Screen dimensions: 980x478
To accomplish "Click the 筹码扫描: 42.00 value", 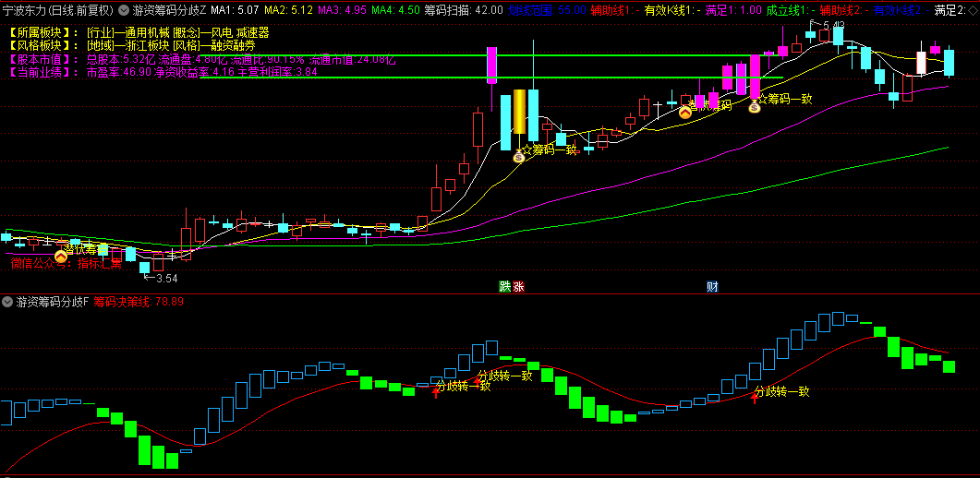I will (x=464, y=10).
